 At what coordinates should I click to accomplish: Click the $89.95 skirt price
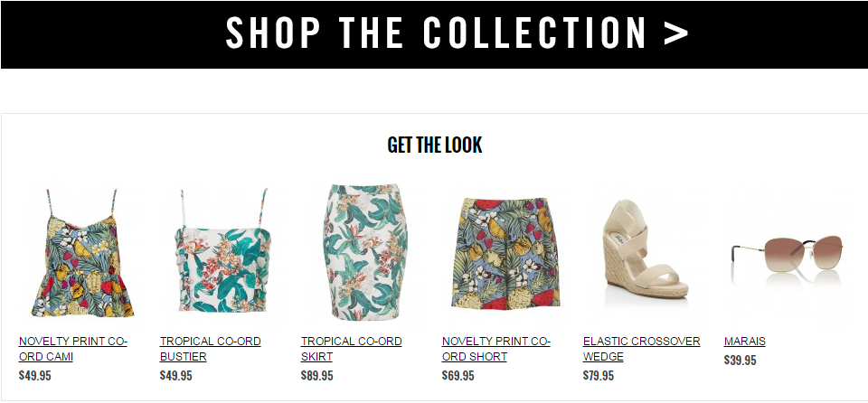pyautogui.click(x=317, y=376)
